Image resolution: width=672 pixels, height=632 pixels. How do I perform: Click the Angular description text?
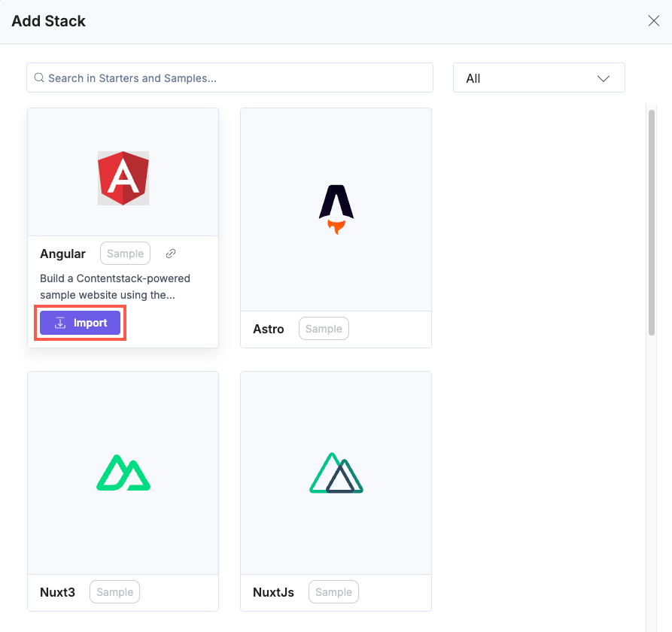115,287
